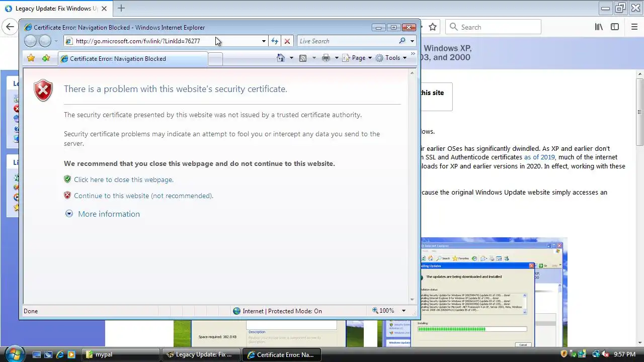
Task: Open the Windows Start orb
Action: click(x=14, y=353)
